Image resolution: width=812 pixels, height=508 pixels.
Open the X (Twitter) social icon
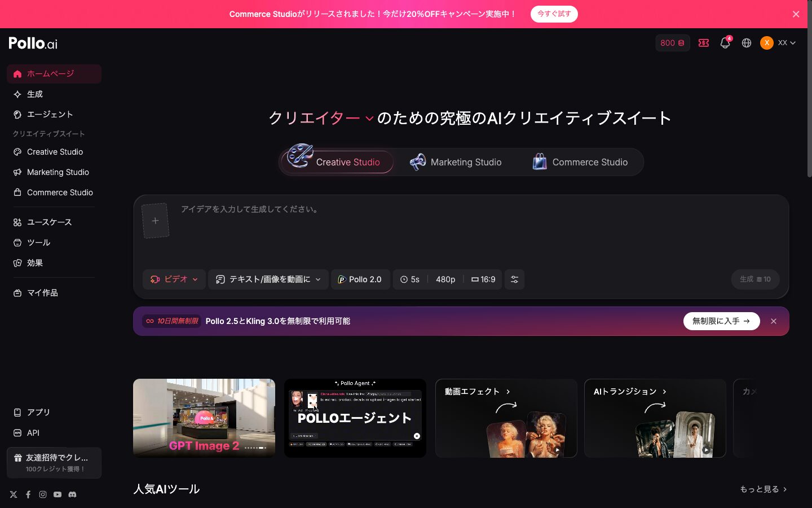(x=14, y=494)
